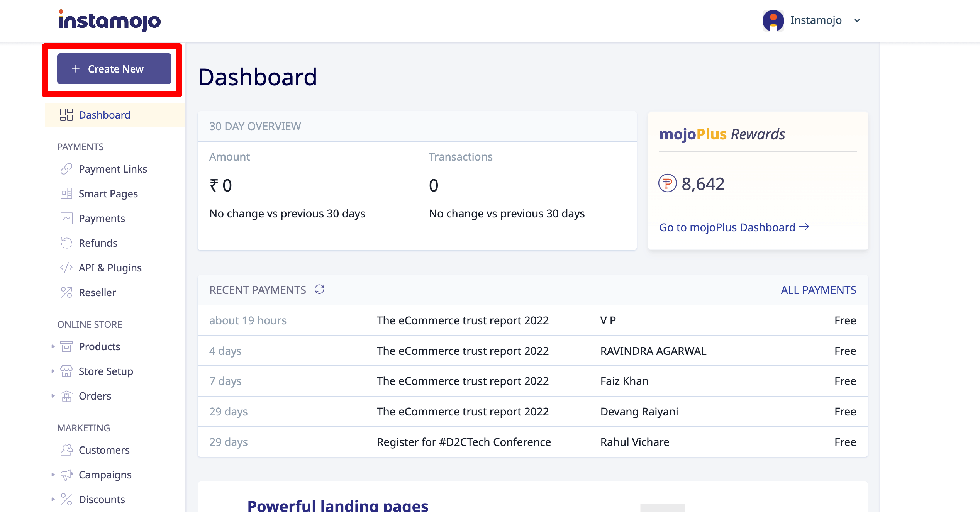Expand the Campaigns submenu arrow
The image size is (980, 512).
(53, 475)
